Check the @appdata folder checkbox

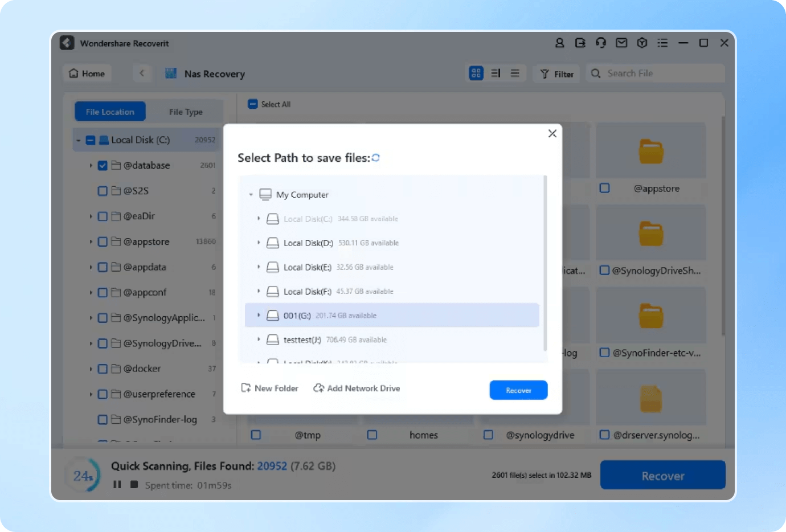tap(103, 267)
